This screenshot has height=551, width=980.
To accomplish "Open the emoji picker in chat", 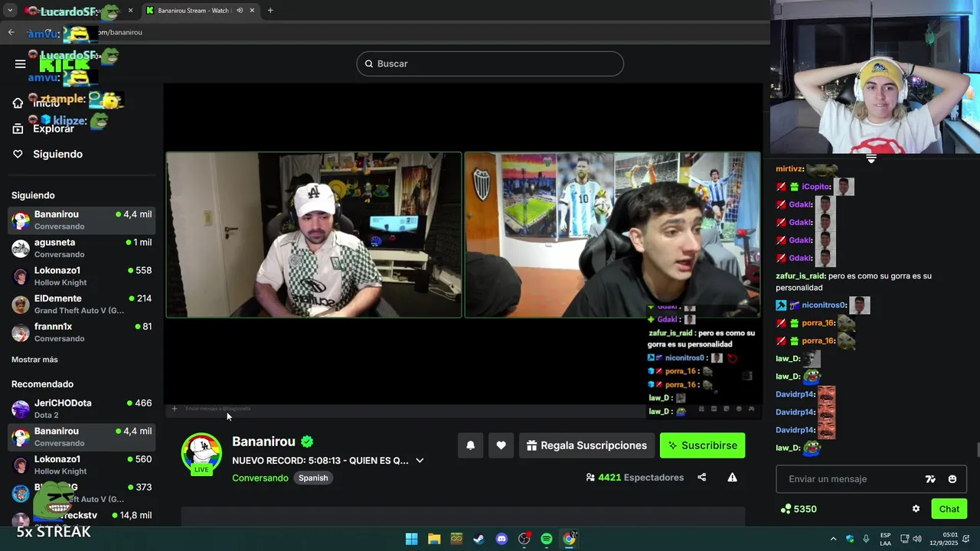I will (952, 479).
